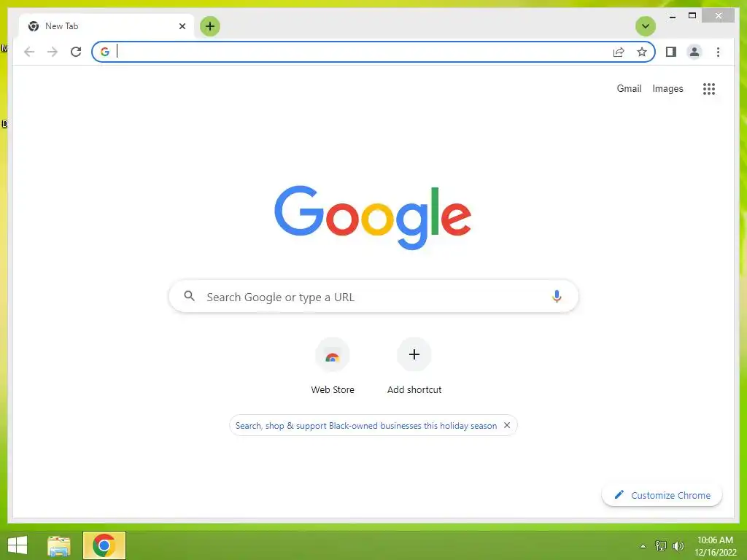Viewport: 747px width, 560px height.
Task: Open a new tab with the plus button
Action: tap(210, 26)
